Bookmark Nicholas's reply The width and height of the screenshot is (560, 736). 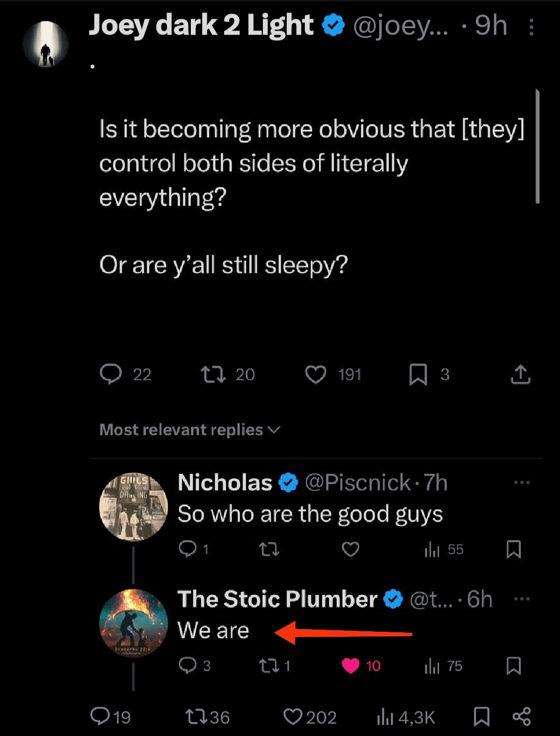tap(513, 549)
